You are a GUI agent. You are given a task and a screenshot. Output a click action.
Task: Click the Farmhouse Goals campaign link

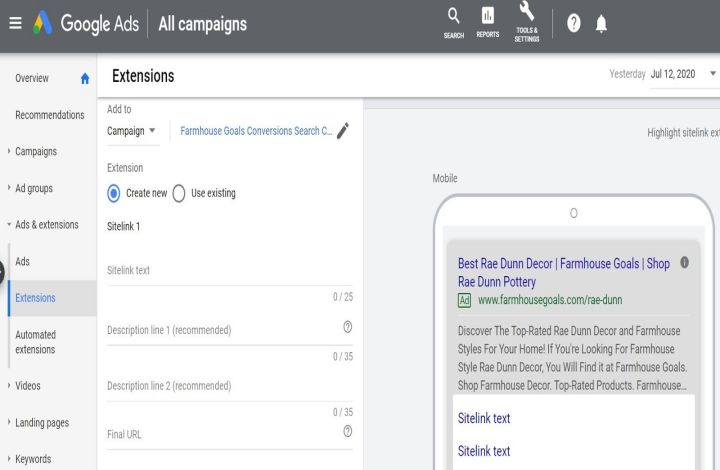click(x=256, y=131)
